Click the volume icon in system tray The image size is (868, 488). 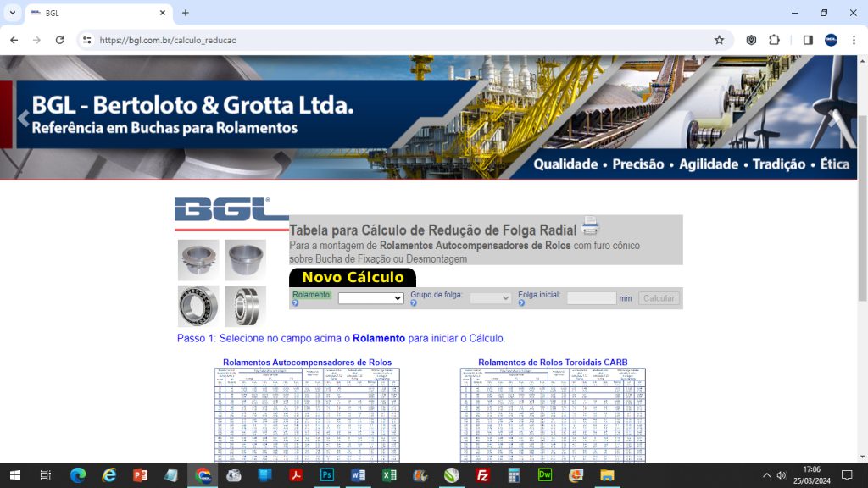coord(782,475)
